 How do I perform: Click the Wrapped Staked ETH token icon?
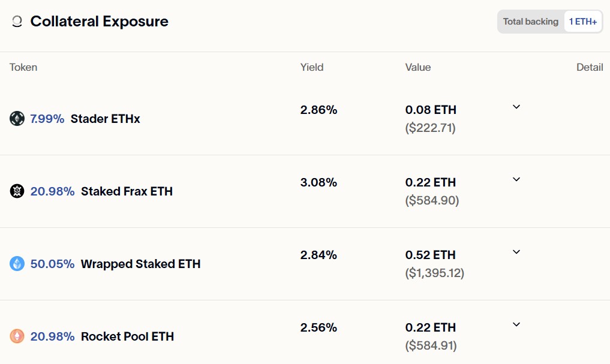(x=17, y=264)
